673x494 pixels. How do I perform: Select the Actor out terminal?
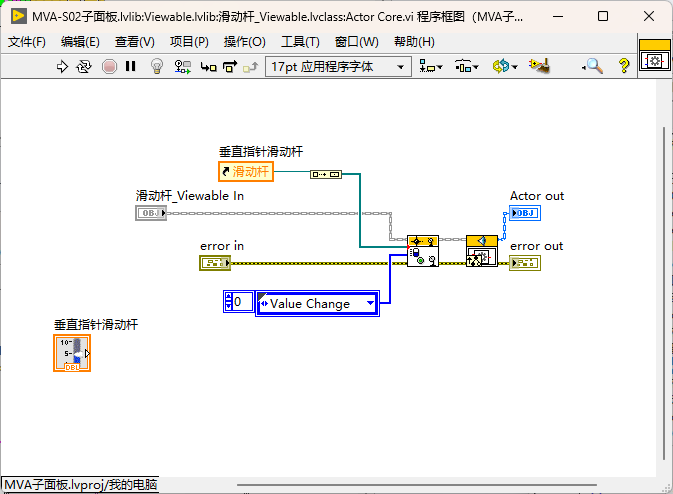tap(525, 213)
